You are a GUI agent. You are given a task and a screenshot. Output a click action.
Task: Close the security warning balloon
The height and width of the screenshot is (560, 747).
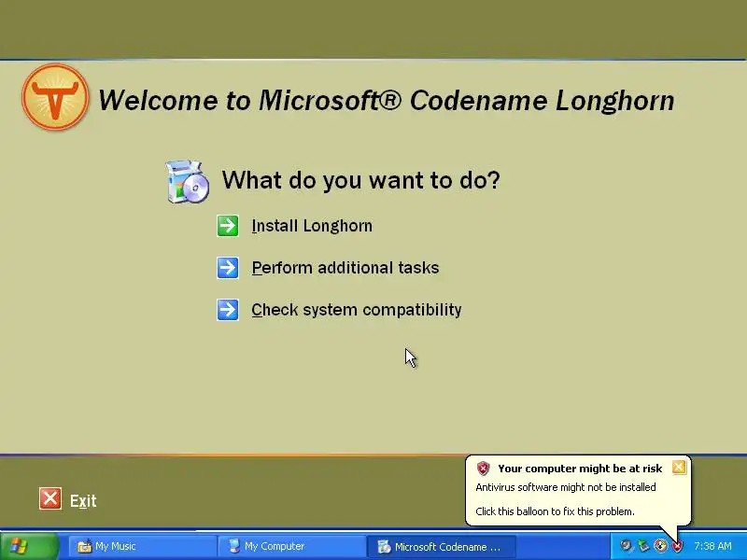tap(679, 468)
